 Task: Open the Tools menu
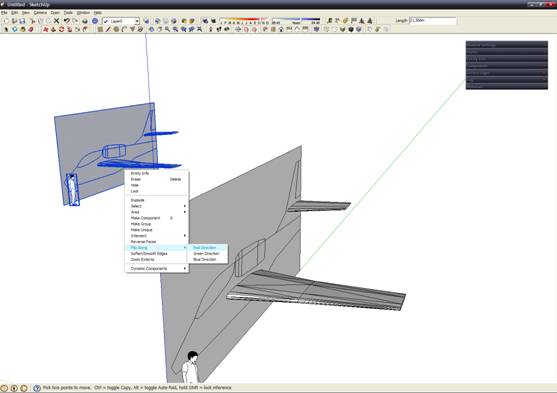pyautogui.click(x=68, y=12)
